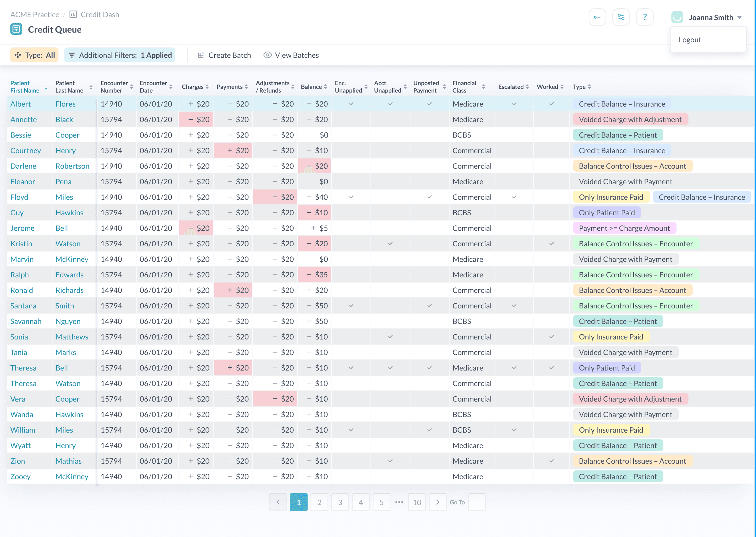Click Only Insurance Paid tag for Floyd
The width and height of the screenshot is (756, 537).
coord(611,197)
